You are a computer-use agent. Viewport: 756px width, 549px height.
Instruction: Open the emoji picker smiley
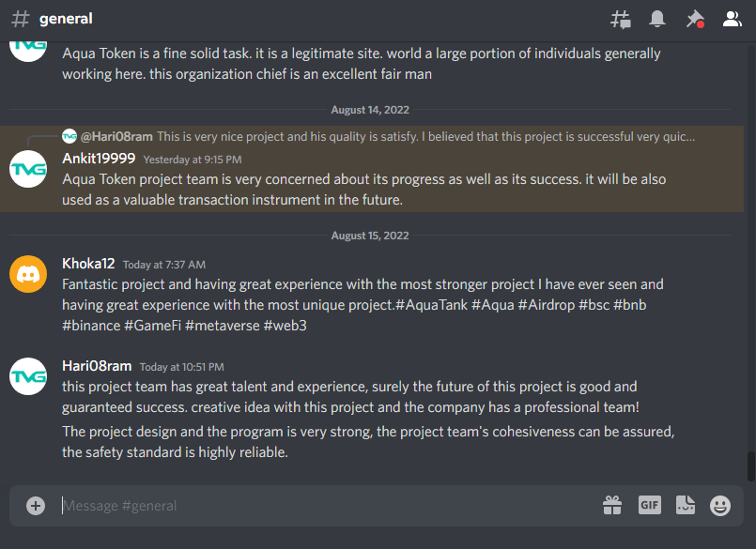[720, 506]
